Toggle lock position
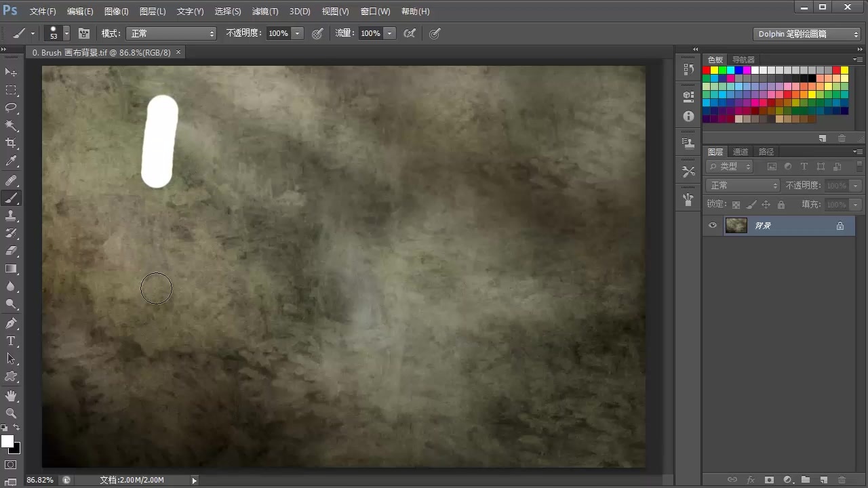The image size is (868, 488). (766, 205)
